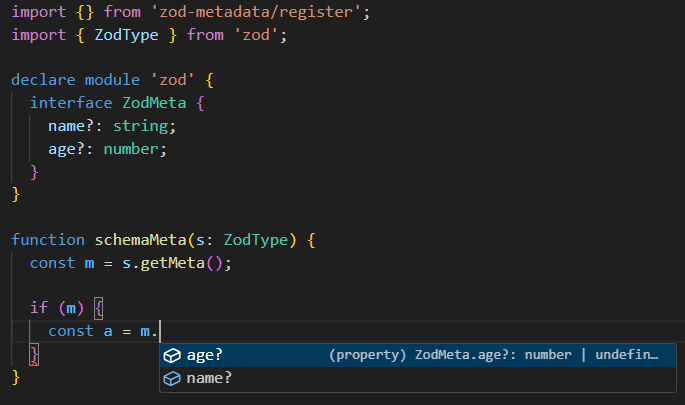
Task: Click 'ZodType' in the zod import
Action: (x=126, y=35)
